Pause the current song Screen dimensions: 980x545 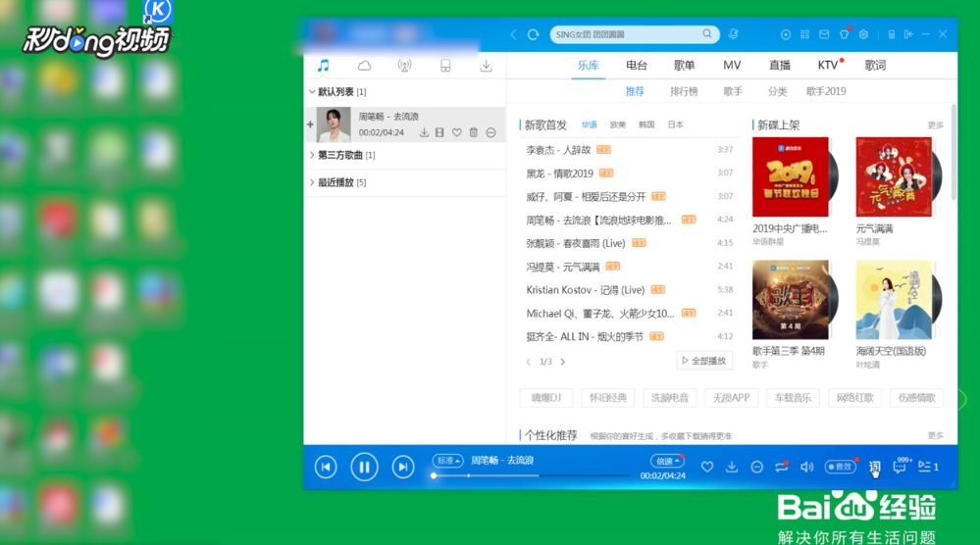point(364,467)
